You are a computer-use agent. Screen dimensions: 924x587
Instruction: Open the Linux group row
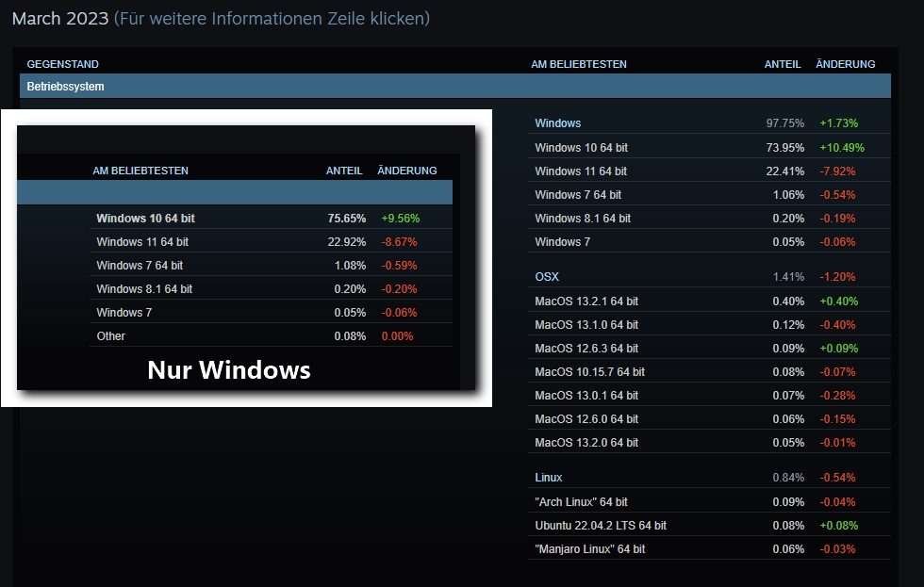709,478
